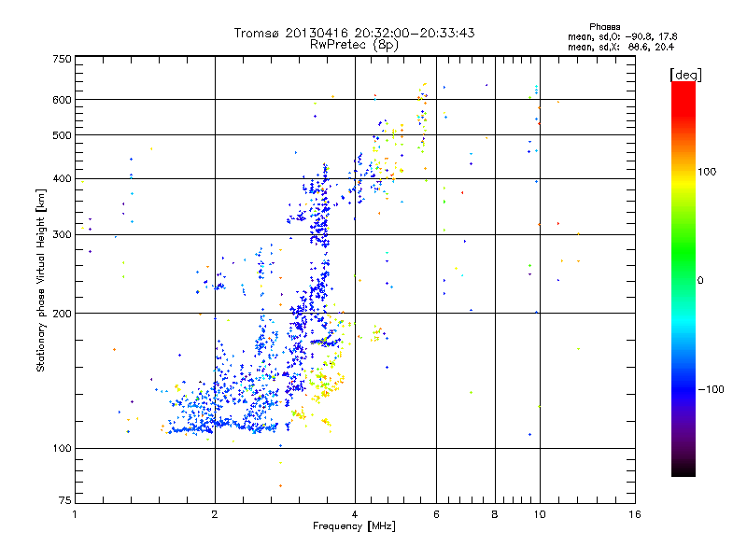Click the "10" frequency axis tick label

[540, 514]
